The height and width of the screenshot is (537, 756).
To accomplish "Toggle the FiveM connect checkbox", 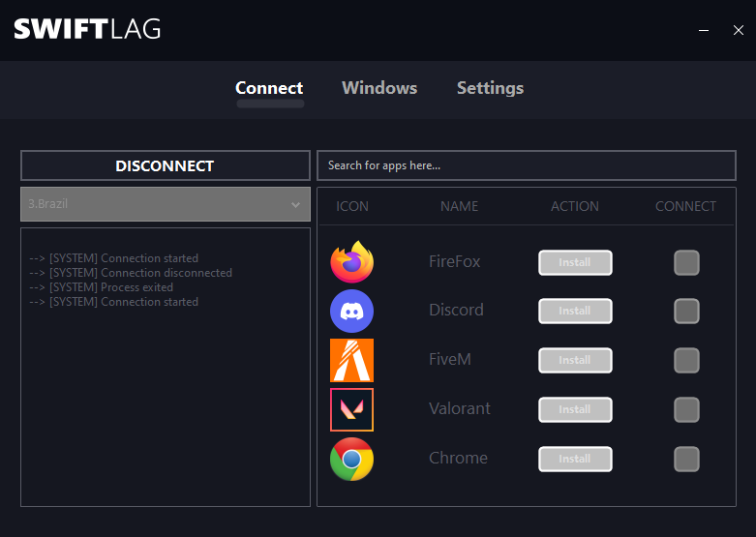I will click(x=686, y=360).
